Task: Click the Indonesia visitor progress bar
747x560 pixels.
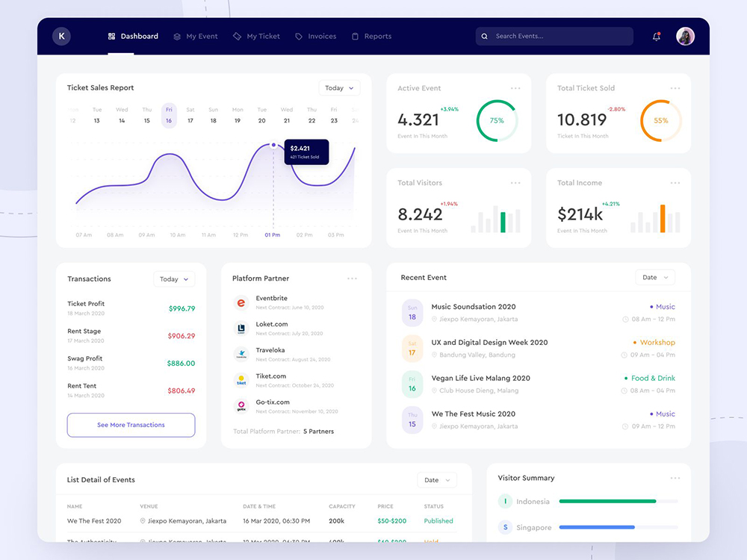Action: pos(619,501)
